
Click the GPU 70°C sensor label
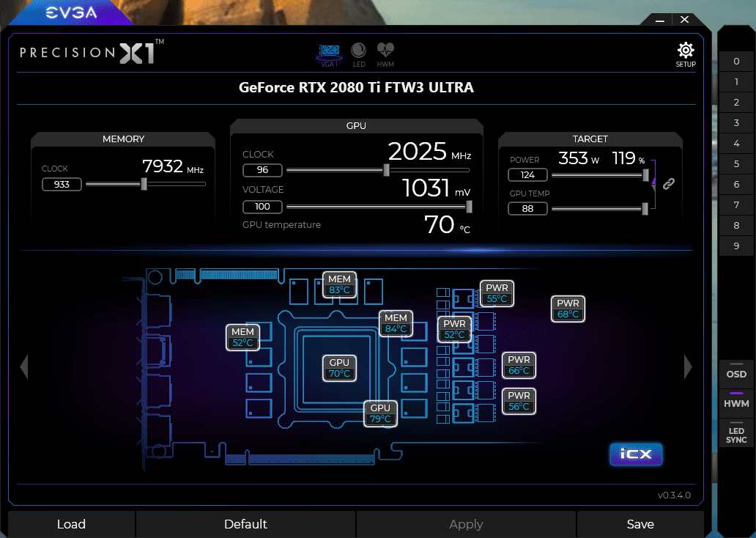pyautogui.click(x=339, y=368)
